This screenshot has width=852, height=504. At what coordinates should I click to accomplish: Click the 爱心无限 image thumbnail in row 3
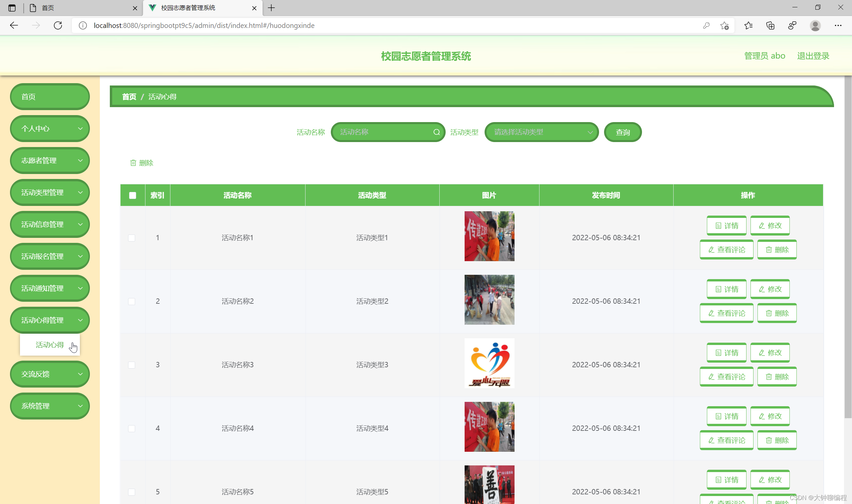(x=489, y=363)
